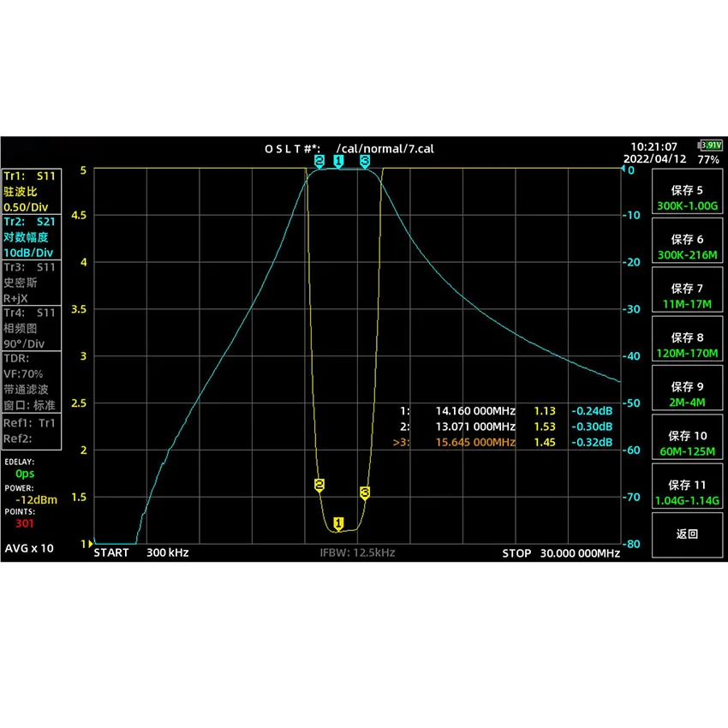The width and height of the screenshot is (728, 728).
Task: Change the Ref1 Tr1 trace assignment
Action: (28, 422)
